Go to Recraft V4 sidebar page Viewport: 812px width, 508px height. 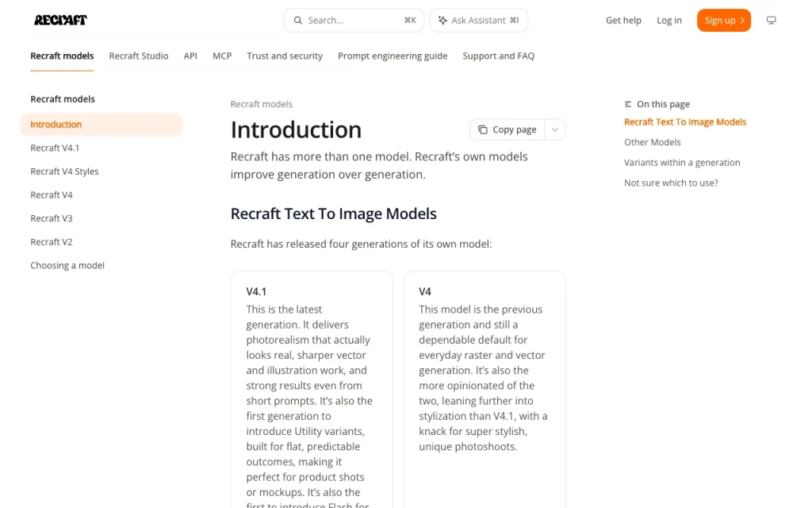(x=52, y=195)
